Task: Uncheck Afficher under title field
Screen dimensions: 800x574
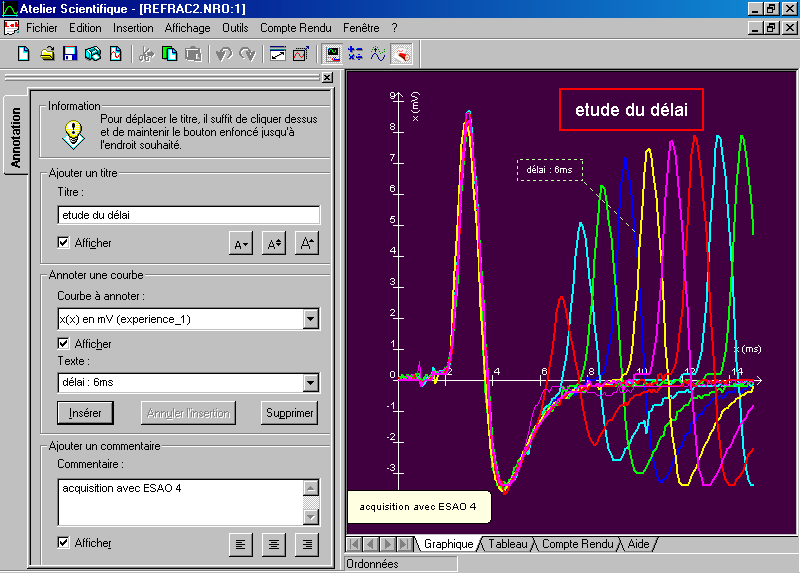Action: click(63, 242)
